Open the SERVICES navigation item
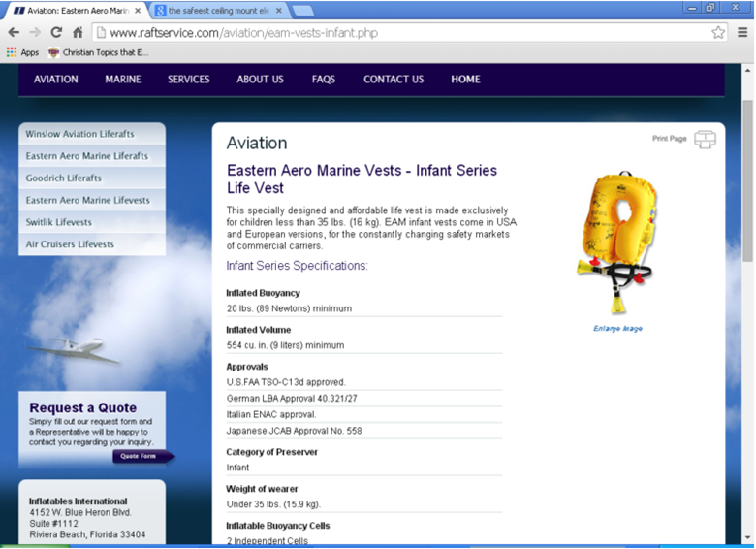 [189, 80]
